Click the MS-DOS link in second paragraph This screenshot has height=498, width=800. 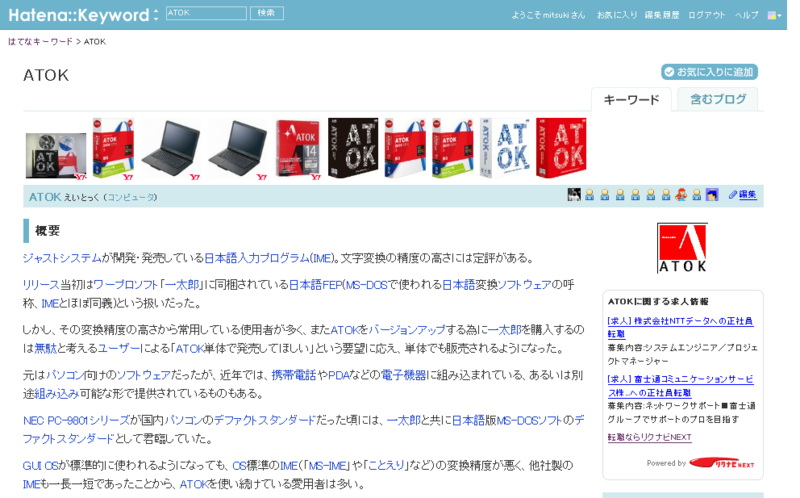(367, 285)
